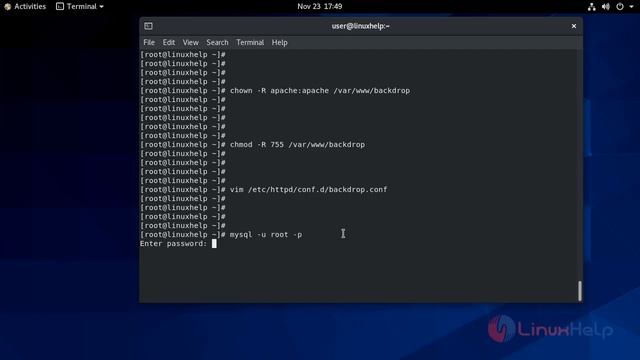Open the terminal window menu icon

[x=148, y=26]
